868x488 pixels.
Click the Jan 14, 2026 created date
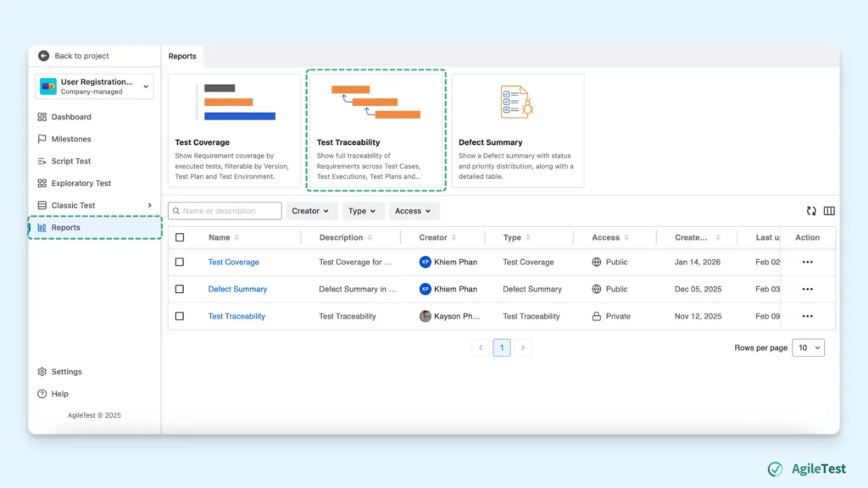click(698, 262)
